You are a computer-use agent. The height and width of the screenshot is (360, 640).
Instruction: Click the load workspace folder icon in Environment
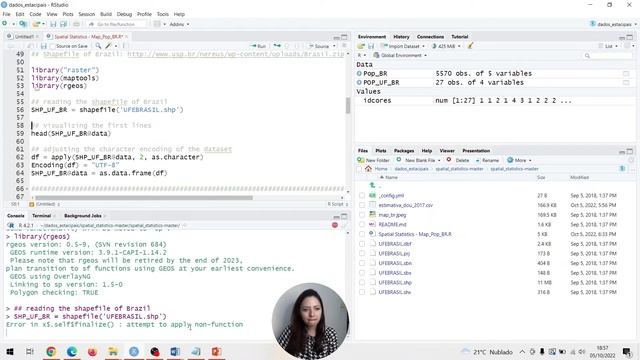point(361,46)
